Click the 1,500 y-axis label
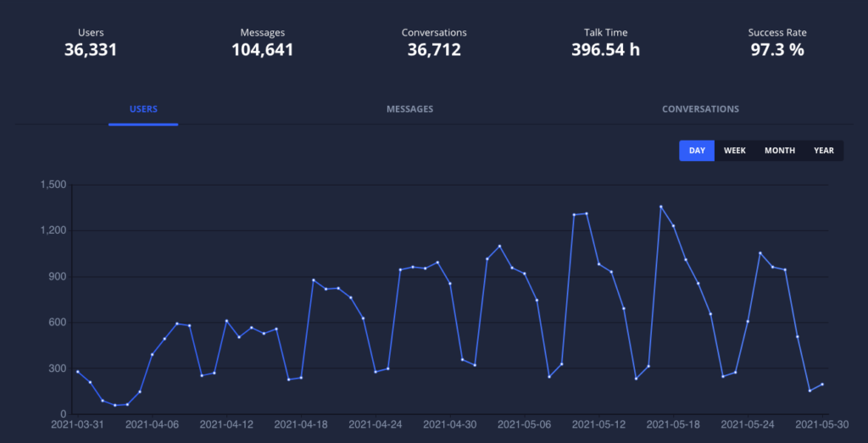The width and height of the screenshot is (868, 443). (53, 185)
